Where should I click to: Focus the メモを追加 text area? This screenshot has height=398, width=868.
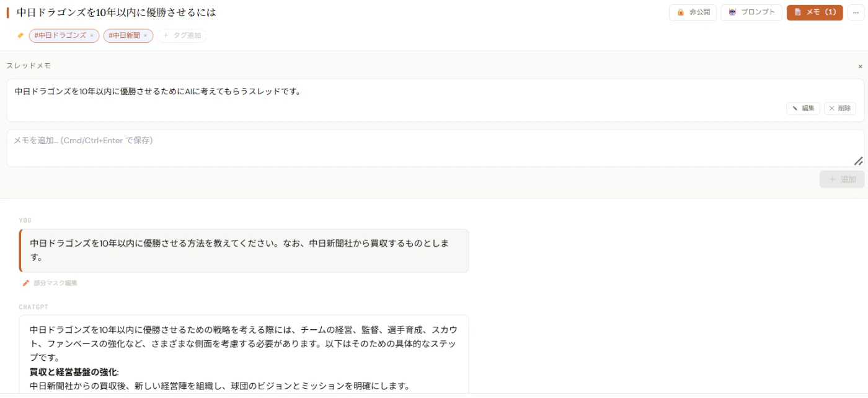click(x=435, y=148)
